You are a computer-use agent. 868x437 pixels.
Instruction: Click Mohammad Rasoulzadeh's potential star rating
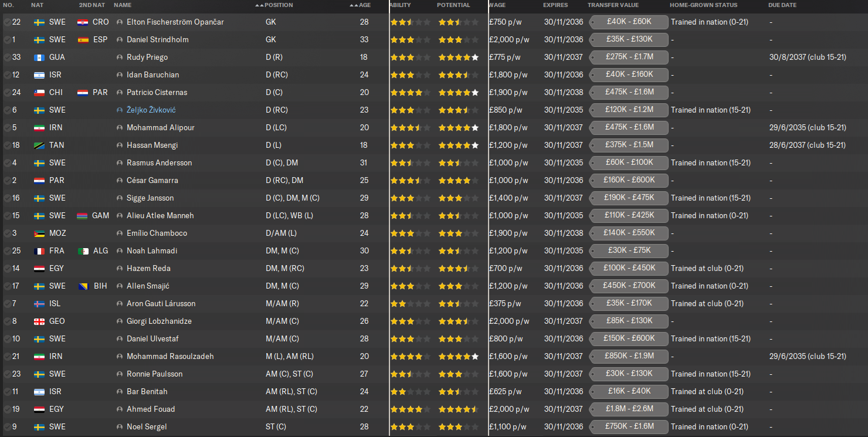(x=458, y=357)
